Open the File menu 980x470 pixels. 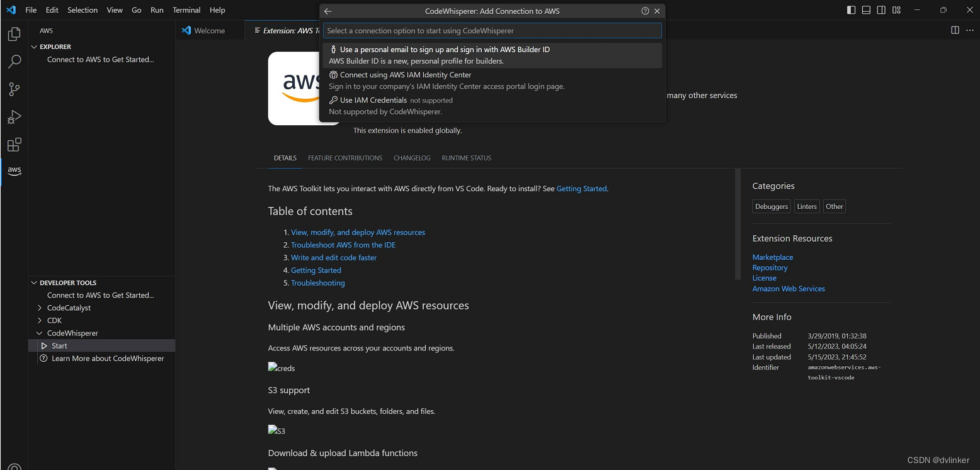[x=31, y=10]
